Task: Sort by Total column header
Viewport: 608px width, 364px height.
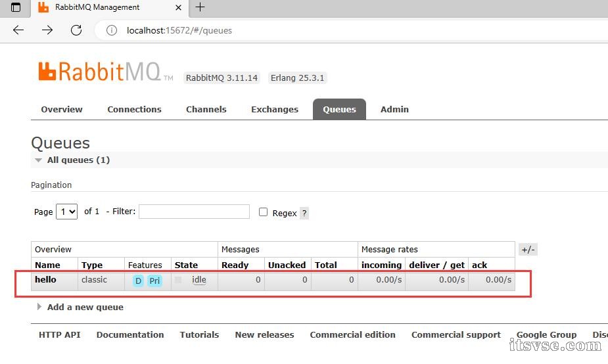Action: tap(326, 265)
